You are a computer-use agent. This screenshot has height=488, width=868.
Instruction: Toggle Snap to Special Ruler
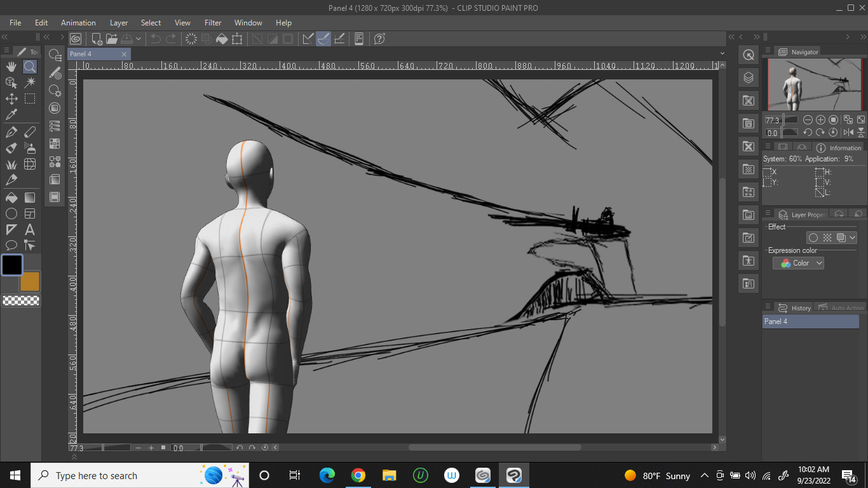click(x=323, y=39)
